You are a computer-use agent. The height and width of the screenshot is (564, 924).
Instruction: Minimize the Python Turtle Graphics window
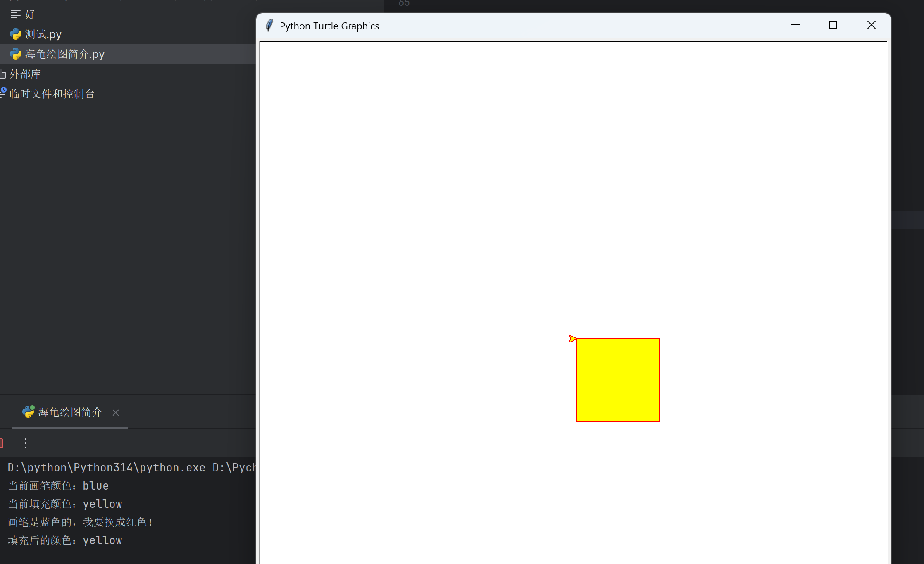coord(795,25)
